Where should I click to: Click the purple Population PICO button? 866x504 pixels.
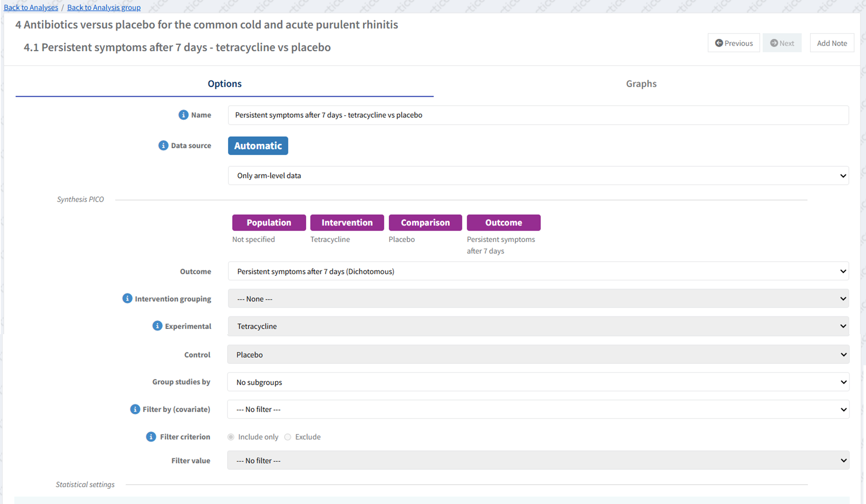tap(269, 223)
